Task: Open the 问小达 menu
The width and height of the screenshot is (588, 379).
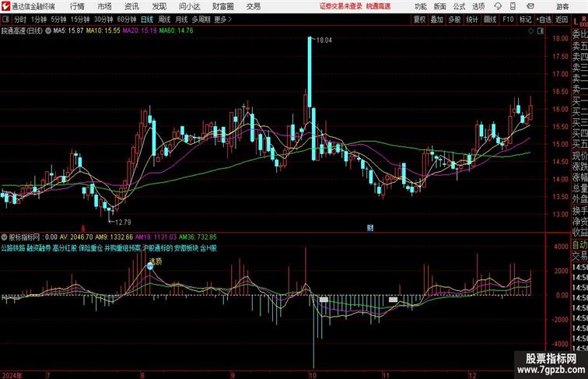Action: point(189,6)
